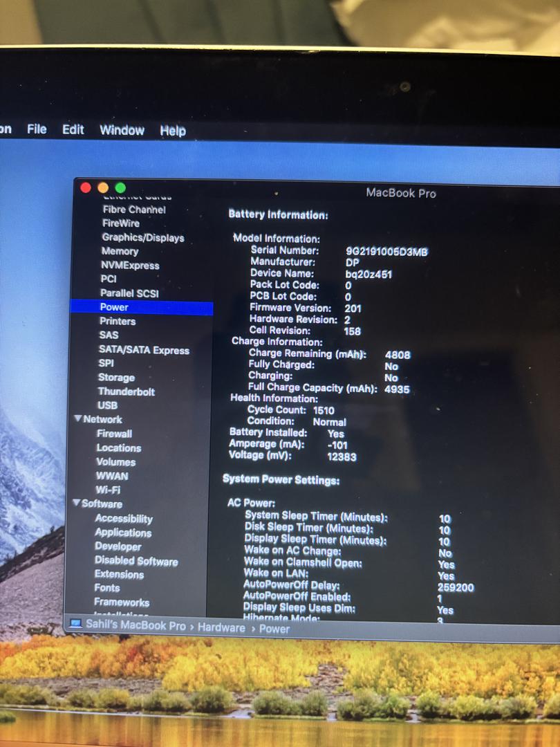Click the Condition value Normal
Viewport: 560px width, 747px height.
coord(330,422)
